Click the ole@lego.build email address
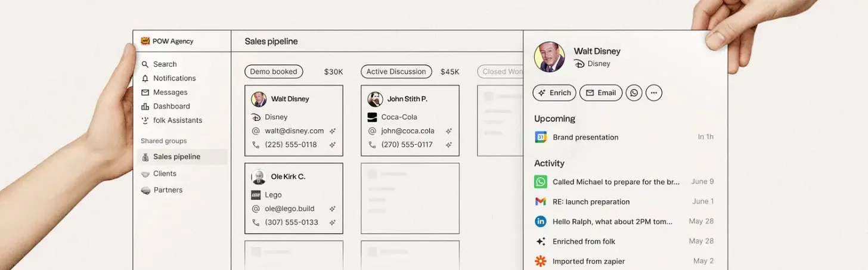868x270 pixels. pos(289,209)
